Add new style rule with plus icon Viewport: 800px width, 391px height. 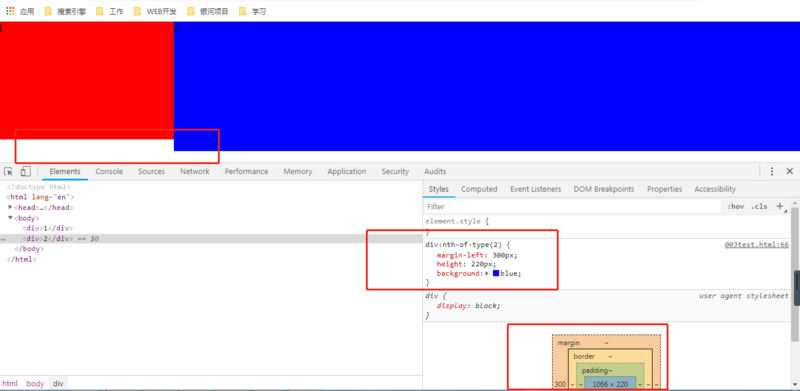tap(780, 206)
